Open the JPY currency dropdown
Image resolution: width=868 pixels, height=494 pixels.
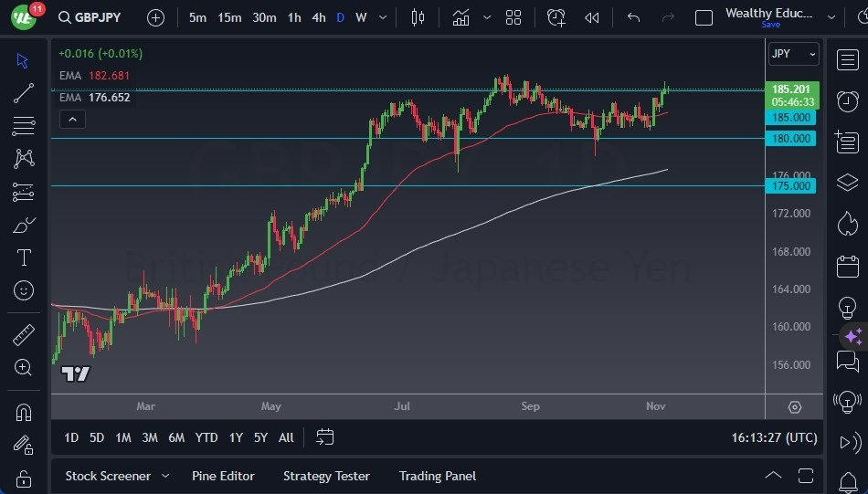click(793, 54)
